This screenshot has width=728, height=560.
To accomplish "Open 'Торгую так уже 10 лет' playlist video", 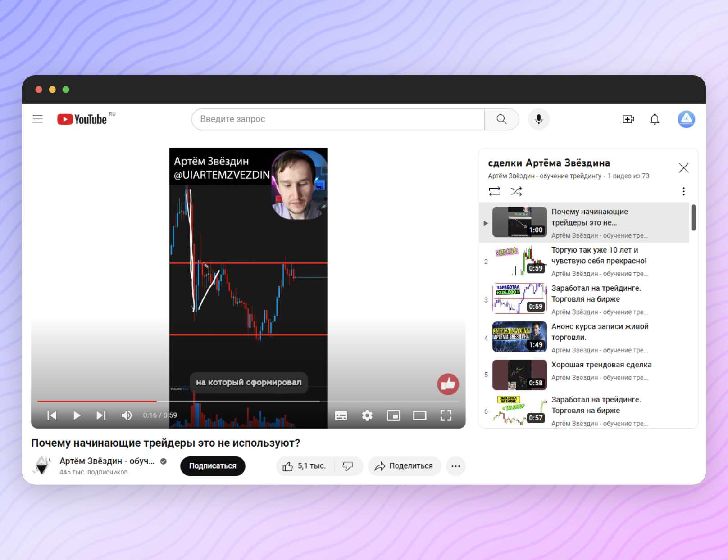I will 584,261.
